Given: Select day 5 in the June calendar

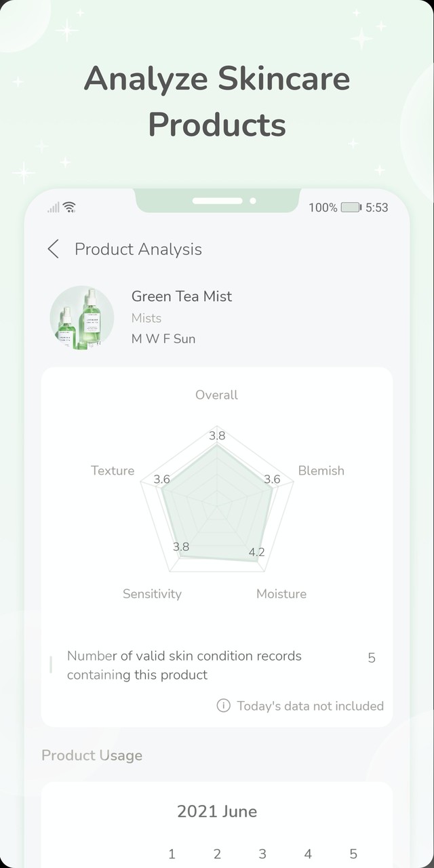Looking at the screenshot, I should [x=353, y=854].
